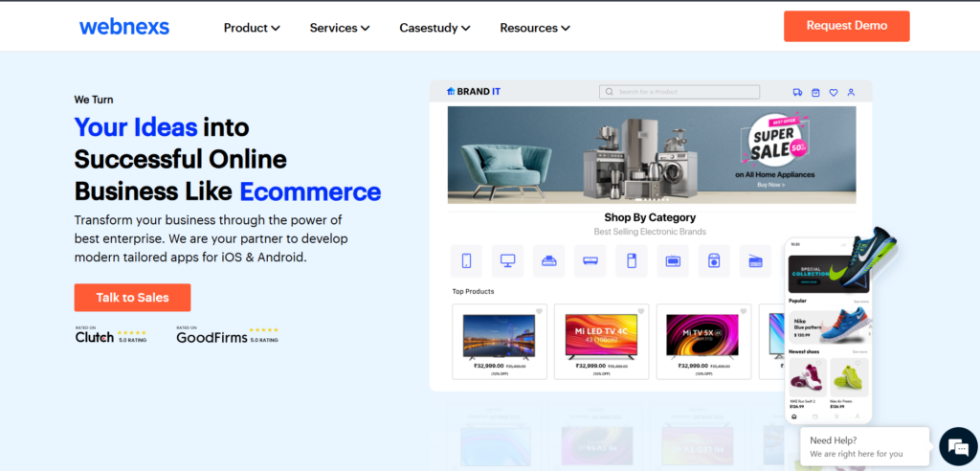
Task: Click Special Collection banner in phone mockup
Action: pyautogui.click(x=828, y=274)
